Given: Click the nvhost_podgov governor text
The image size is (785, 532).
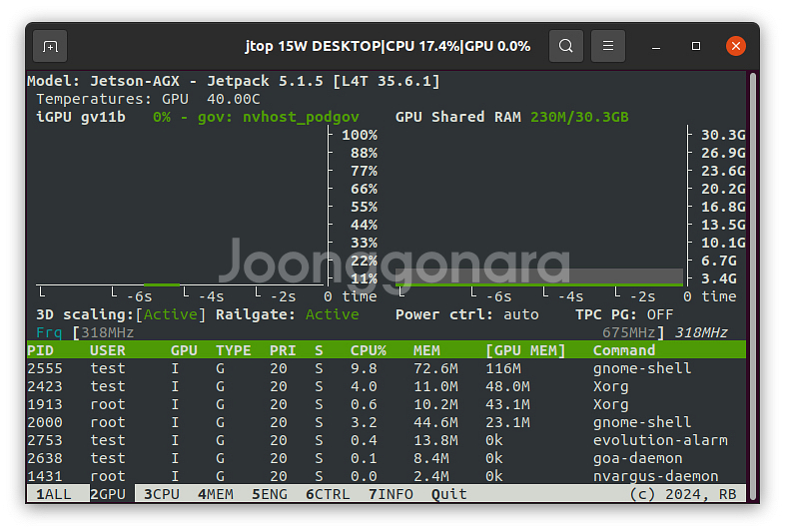Looking at the screenshot, I should (301, 117).
